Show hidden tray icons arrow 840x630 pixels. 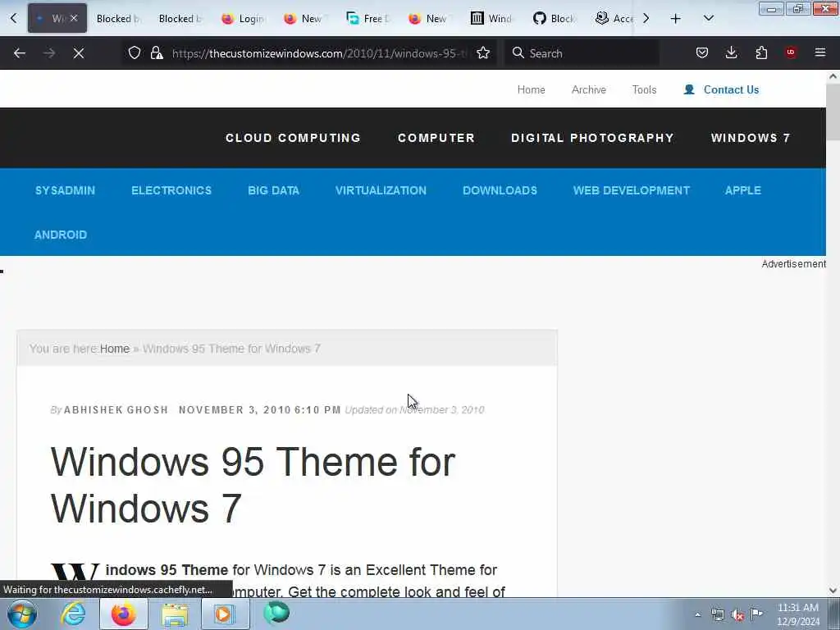point(697,614)
